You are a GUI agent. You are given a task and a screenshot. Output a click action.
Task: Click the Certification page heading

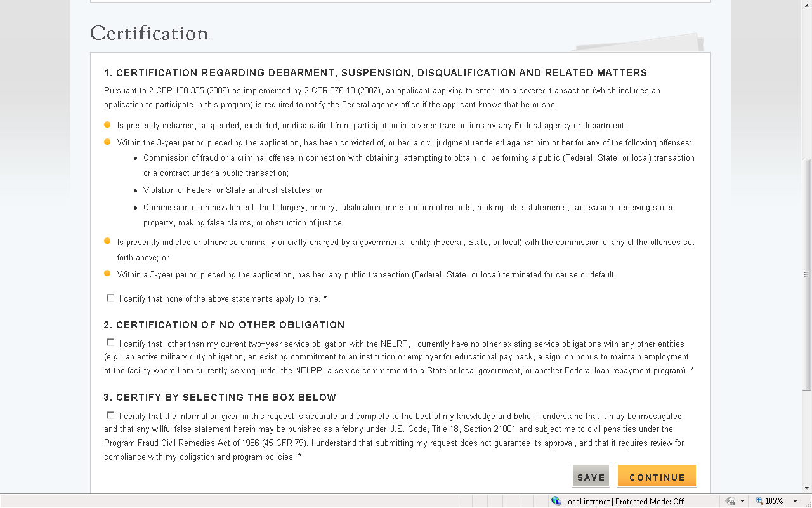coord(150,33)
